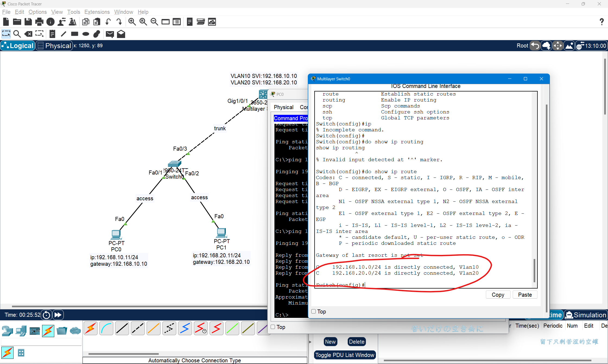608x364 pixels.
Task: Add Simple PDU closed envelope icon
Action: click(x=110, y=34)
